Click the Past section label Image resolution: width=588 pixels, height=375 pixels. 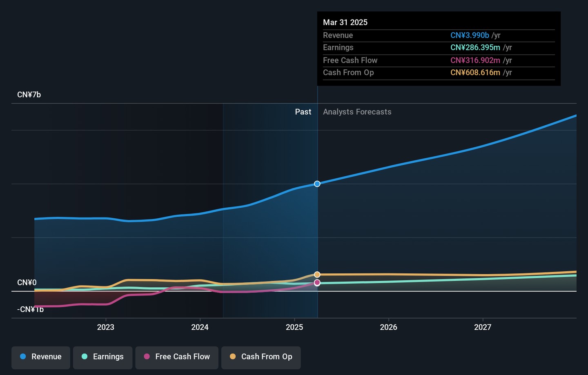(303, 112)
